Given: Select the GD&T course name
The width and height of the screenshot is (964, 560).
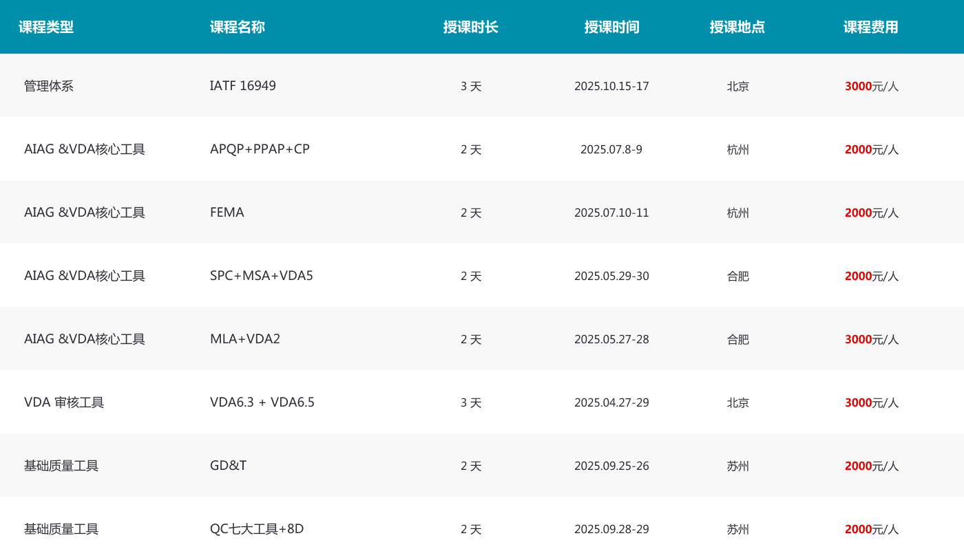Looking at the screenshot, I should [x=229, y=466].
